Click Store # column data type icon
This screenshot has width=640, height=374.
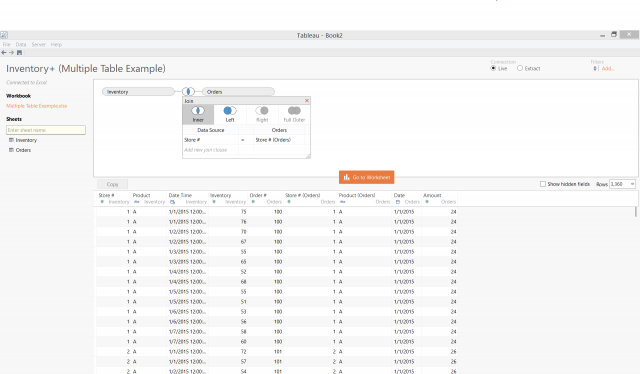[x=102, y=202]
